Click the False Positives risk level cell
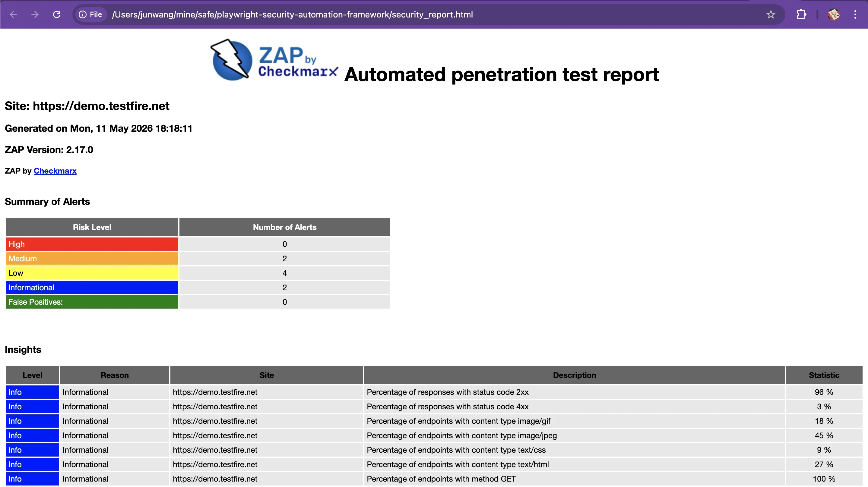 92,302
